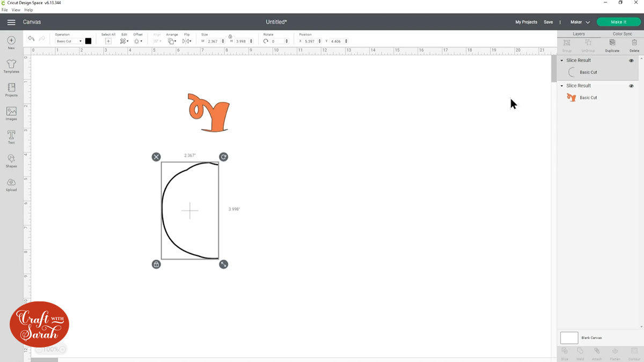Switch to the Color Sync tab

pos(622,34)
